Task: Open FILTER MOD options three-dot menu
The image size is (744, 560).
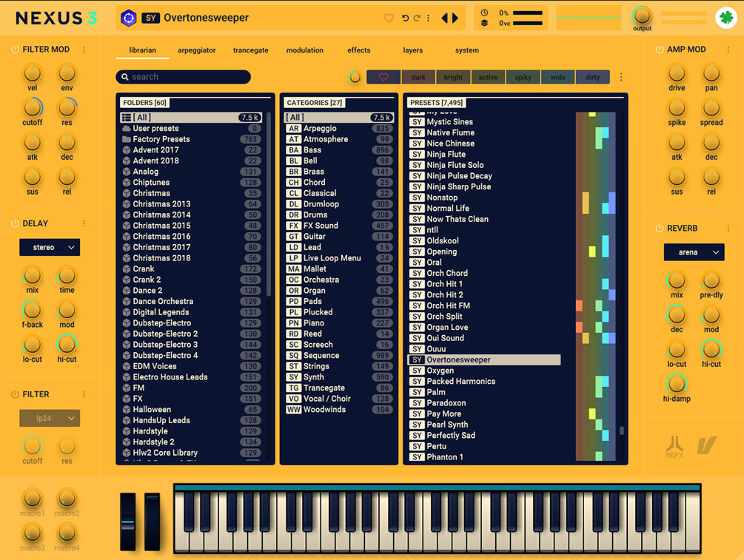Action: (x=84, y=50)
